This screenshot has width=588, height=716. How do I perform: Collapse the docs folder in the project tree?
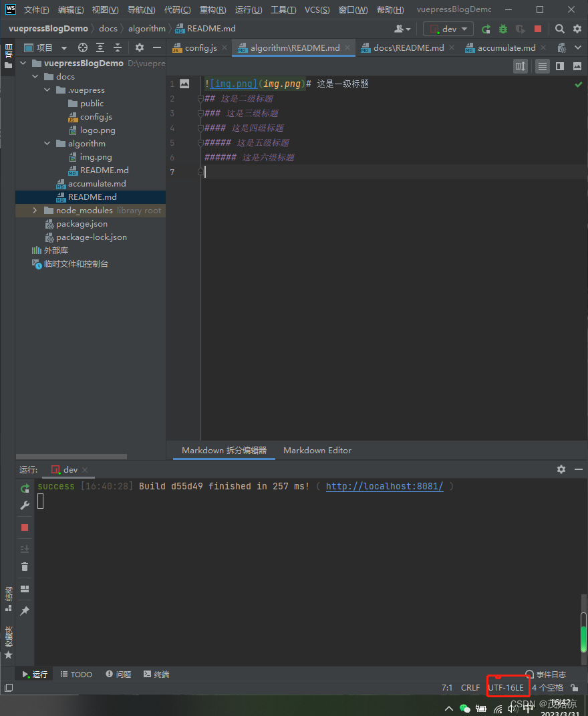point(35,76)
